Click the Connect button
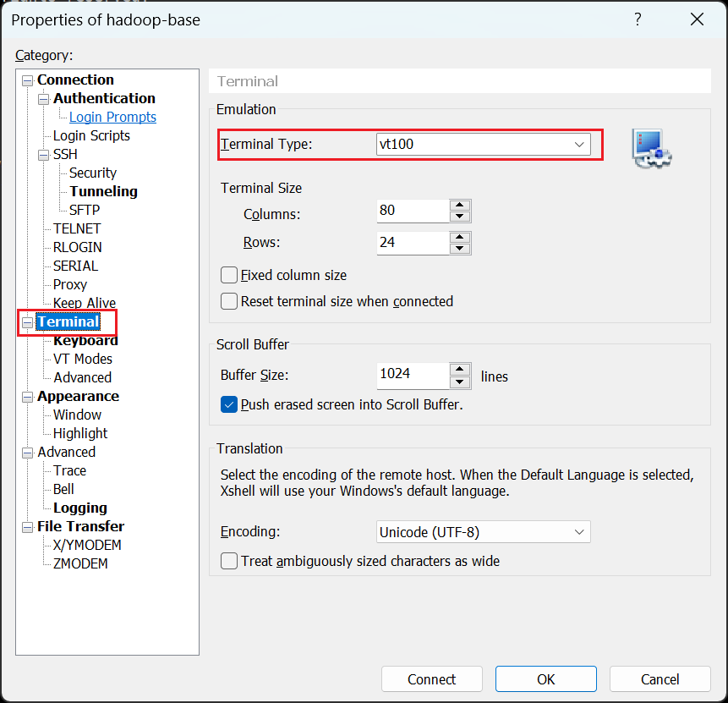Screen dimensions: 728x703 click(x=432, y=678)
